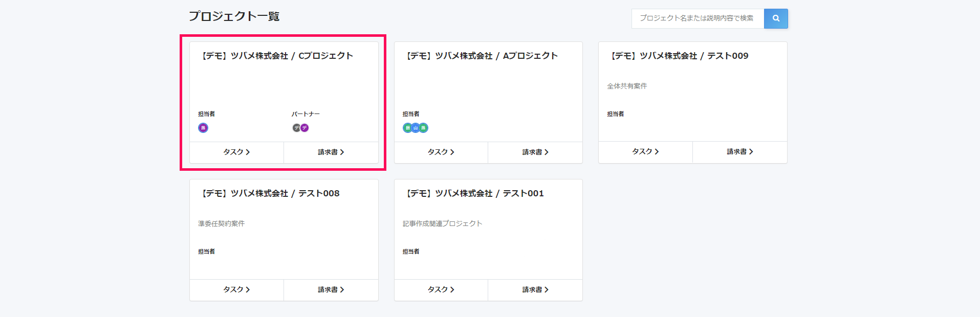
Task: Open 請求書 for Cプロジェクト
Action: click(x=331, y=152)
